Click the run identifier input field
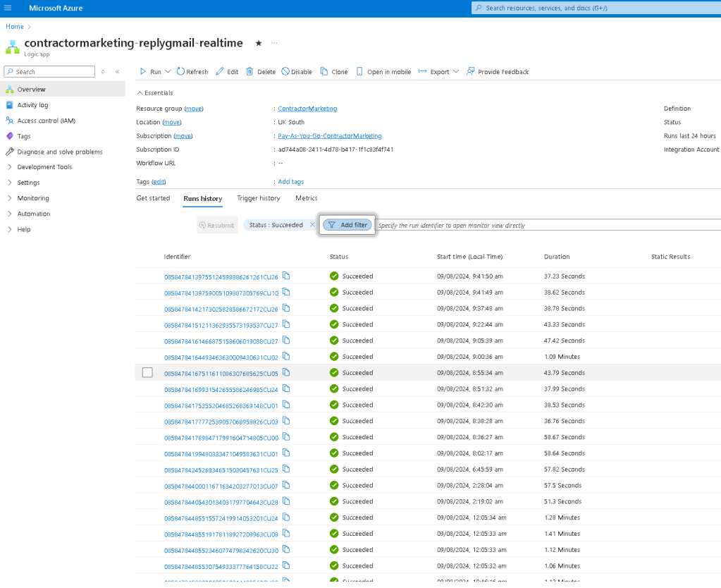Viewport: 721px width, 588px height. pyautogui.click(x=548, y=225)
